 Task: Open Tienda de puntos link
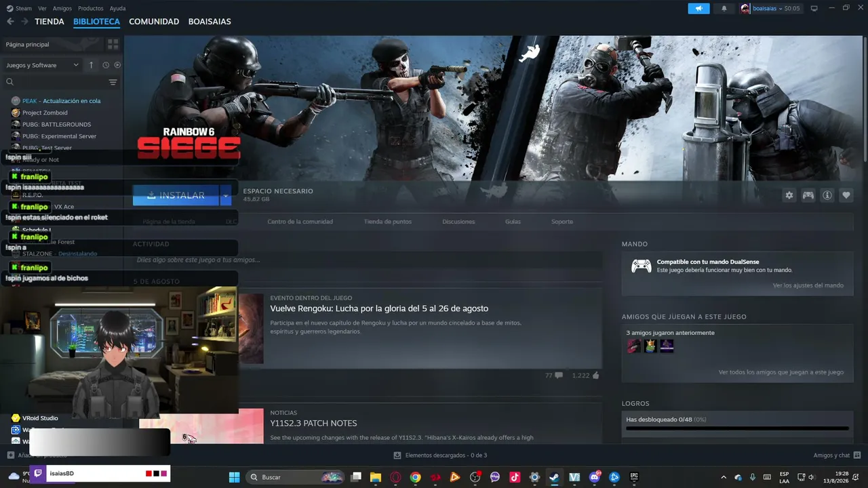tap(387, 222)
